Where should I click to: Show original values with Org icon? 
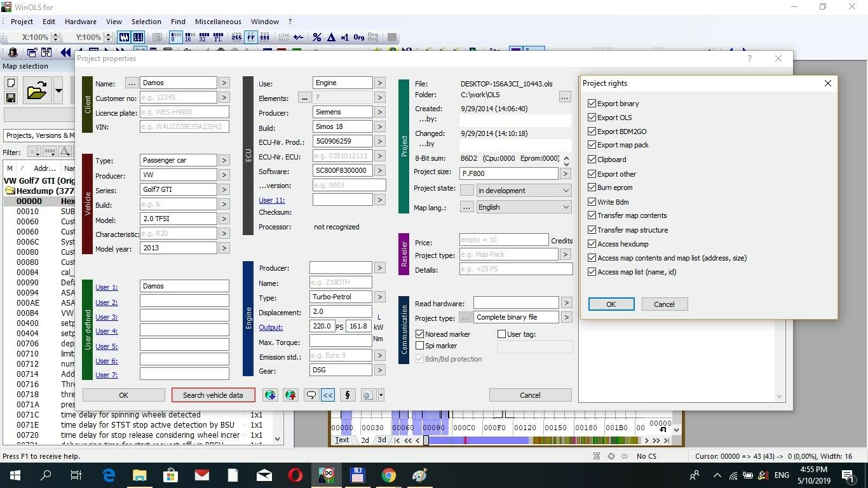[359, 37]
